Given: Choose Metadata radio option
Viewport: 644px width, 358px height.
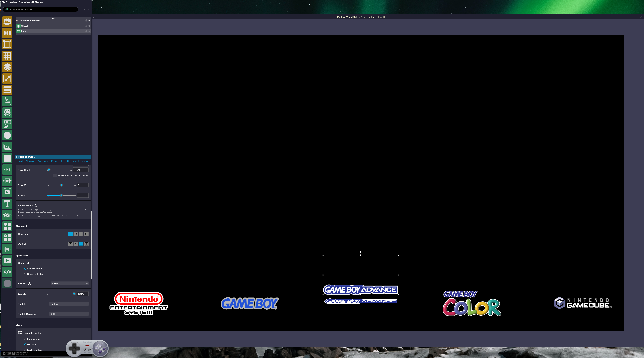Looking at the screenshot, I should point(25,344).
